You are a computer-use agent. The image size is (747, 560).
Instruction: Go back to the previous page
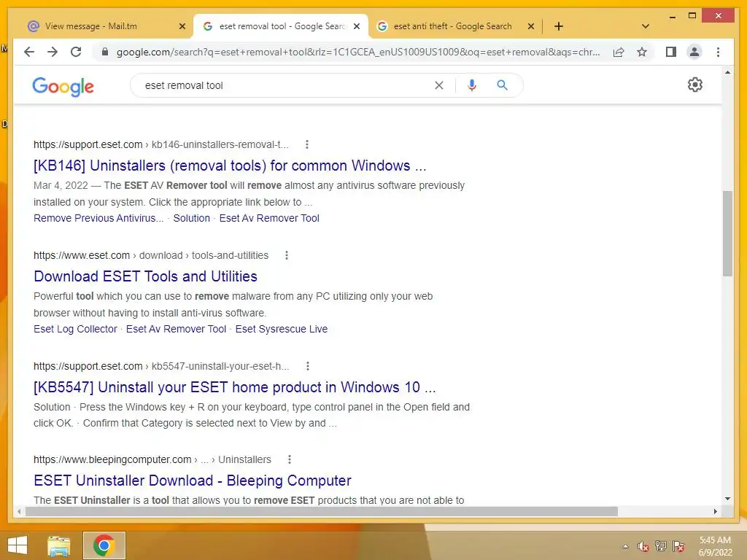coord(29,52)
